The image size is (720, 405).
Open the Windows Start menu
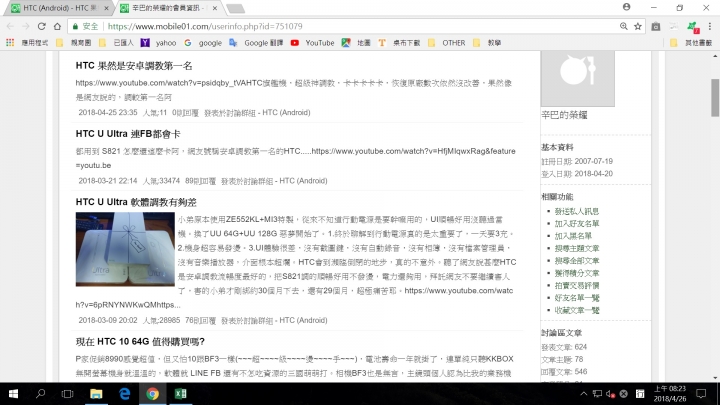[x=13, y=394]
